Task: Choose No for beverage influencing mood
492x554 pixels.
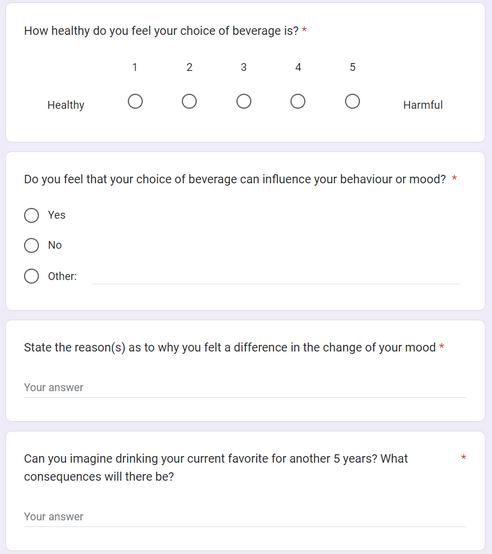Action: pyautogui.click(x=31, y=245)
